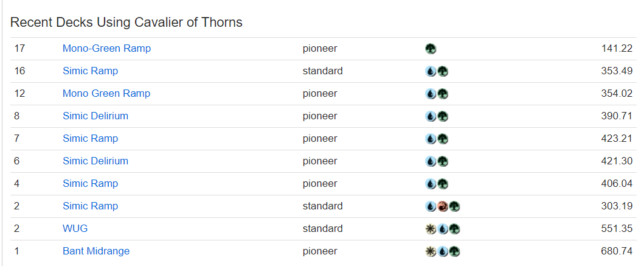Image resolution: width=644 pixels, height=266 pixels.
Task: Open Simic Ramp deck priced 303.19
Action: point(90,206)
